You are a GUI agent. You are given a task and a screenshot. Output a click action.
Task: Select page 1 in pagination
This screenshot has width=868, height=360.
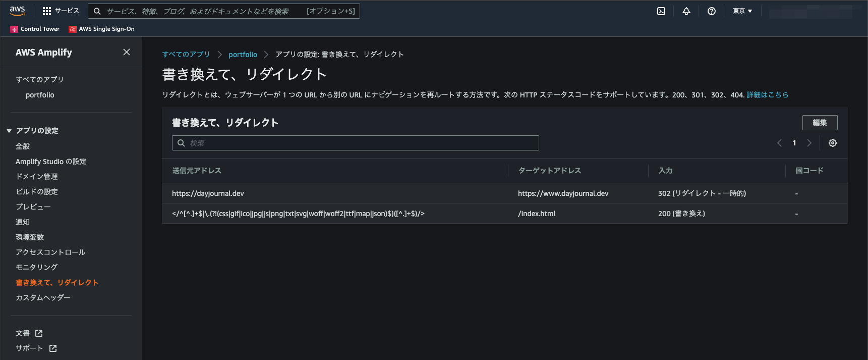(794, 143)
